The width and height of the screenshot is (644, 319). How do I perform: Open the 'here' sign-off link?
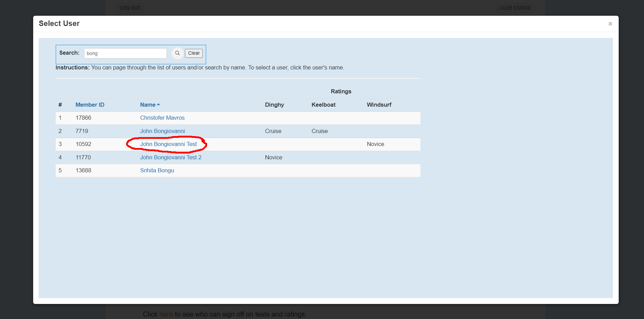coord(166,314)
